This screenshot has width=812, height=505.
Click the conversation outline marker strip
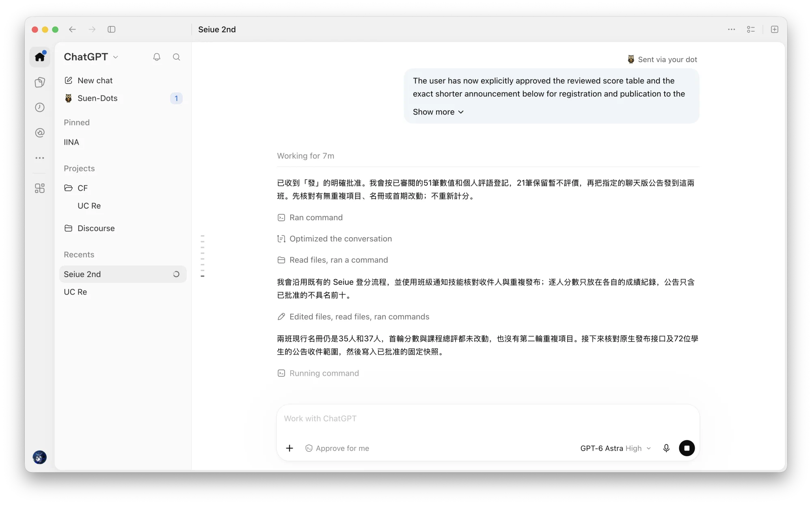203,256
